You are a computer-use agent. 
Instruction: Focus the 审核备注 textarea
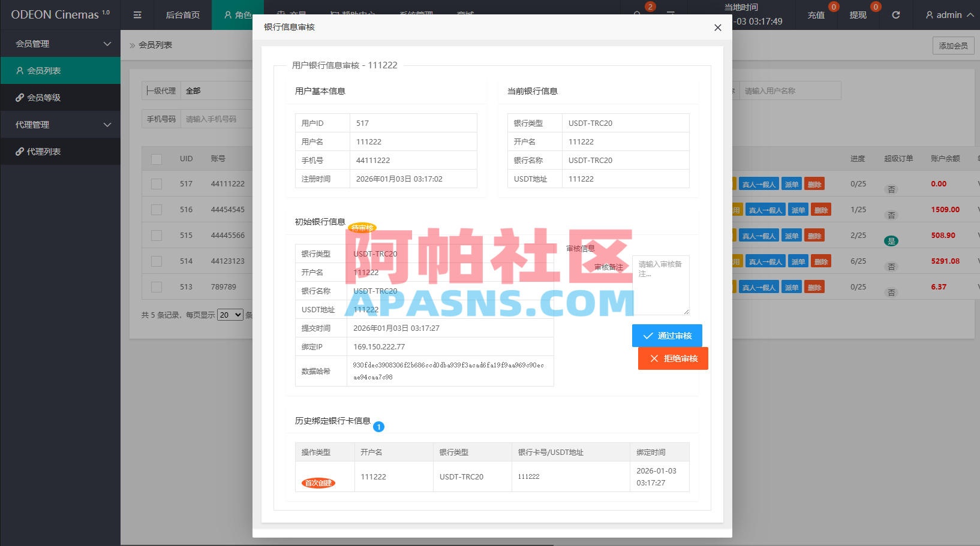[661, 285]
